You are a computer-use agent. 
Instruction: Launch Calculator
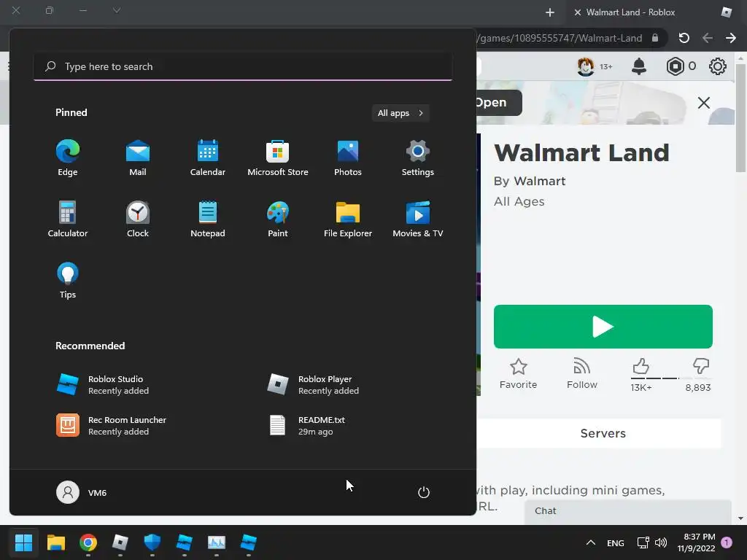pos(68,219)
